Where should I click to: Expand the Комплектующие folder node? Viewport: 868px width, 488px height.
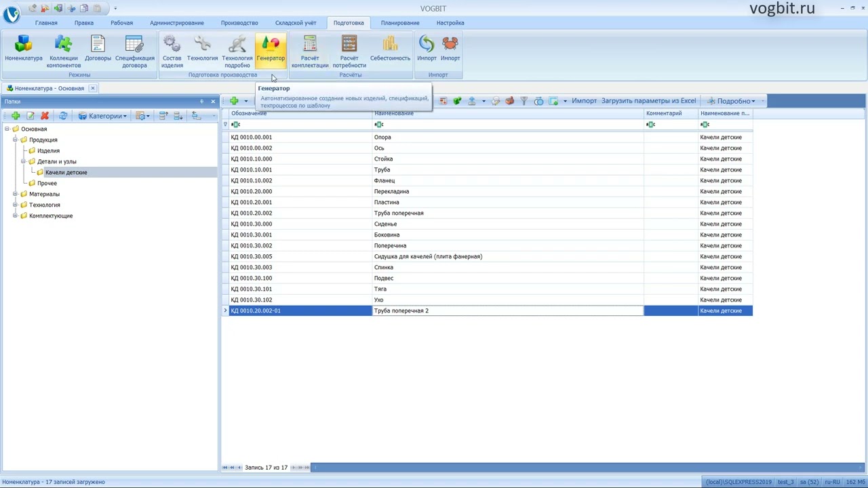15,216
